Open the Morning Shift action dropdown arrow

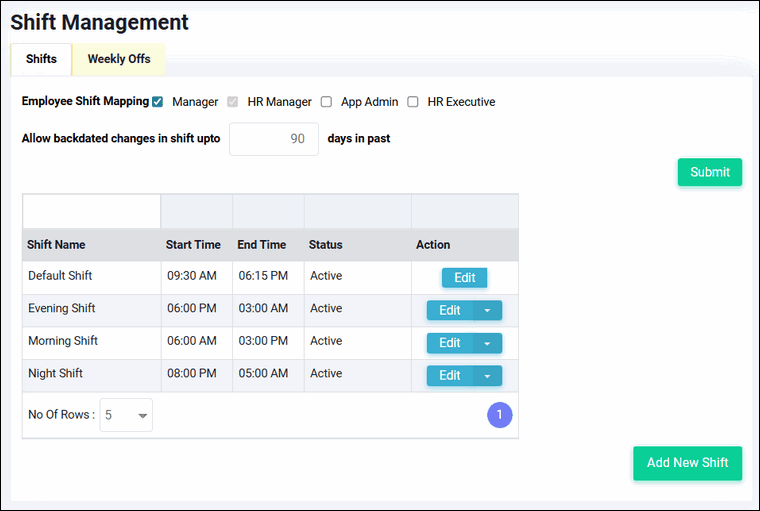488,343
